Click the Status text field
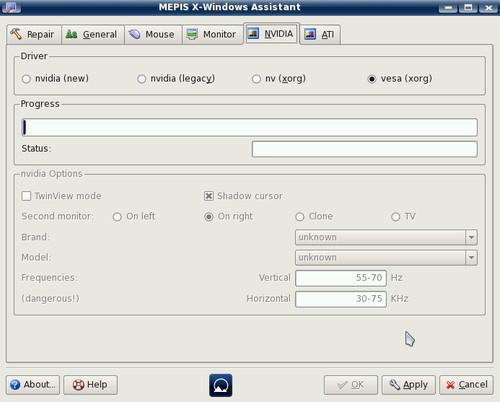 (x=365, y=149)
